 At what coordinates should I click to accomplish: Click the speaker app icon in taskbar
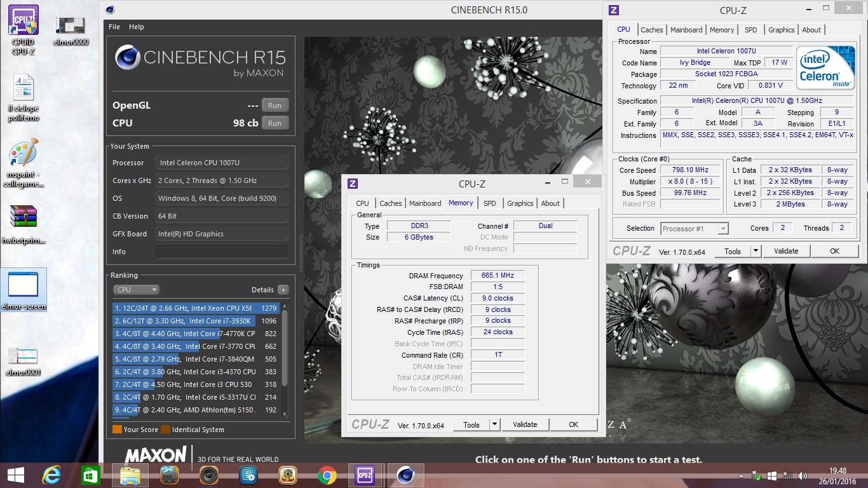pos(209,475)
